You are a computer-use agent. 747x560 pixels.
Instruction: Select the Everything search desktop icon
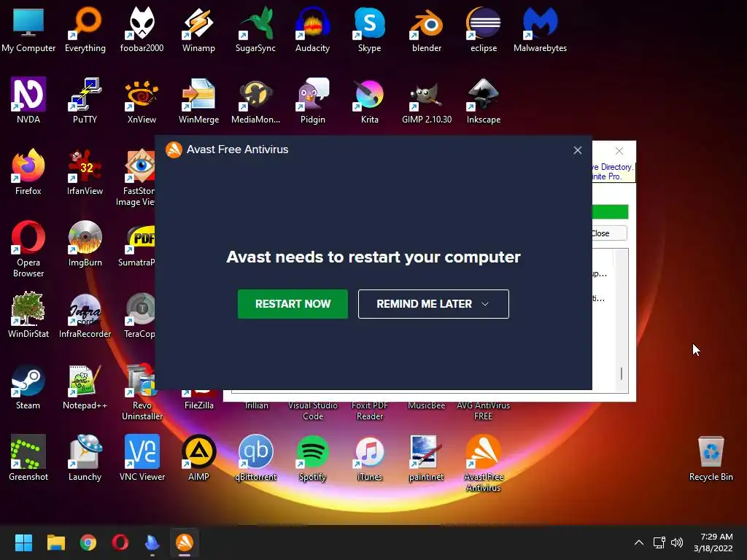click(85, 29)
